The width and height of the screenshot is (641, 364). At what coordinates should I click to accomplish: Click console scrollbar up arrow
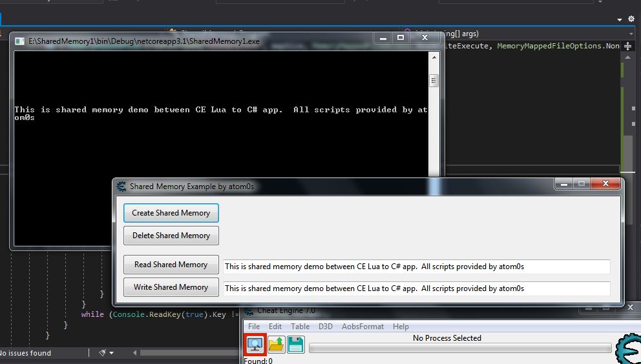point(434,57)
